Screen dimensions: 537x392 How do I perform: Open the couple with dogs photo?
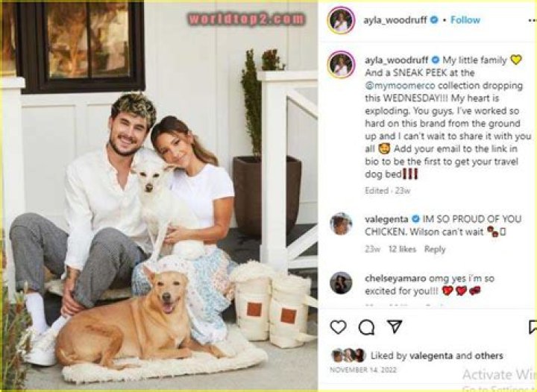[x=160, y=195]
